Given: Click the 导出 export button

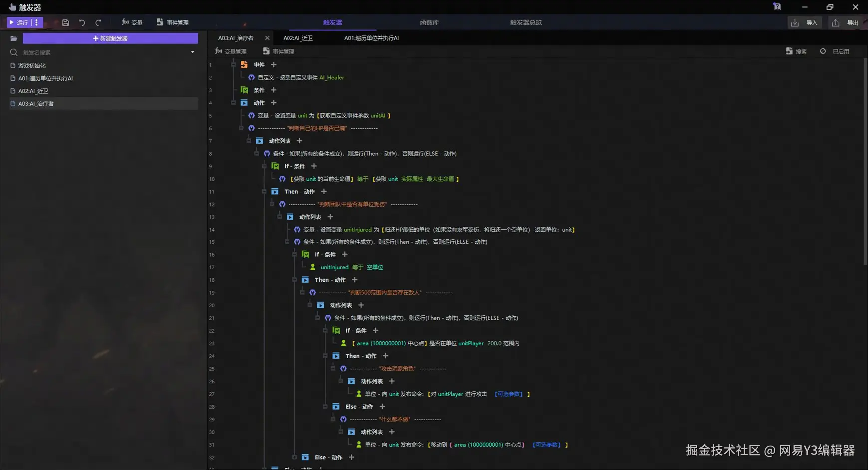Looking at the screenshot, I should click(x=846, y=23).
